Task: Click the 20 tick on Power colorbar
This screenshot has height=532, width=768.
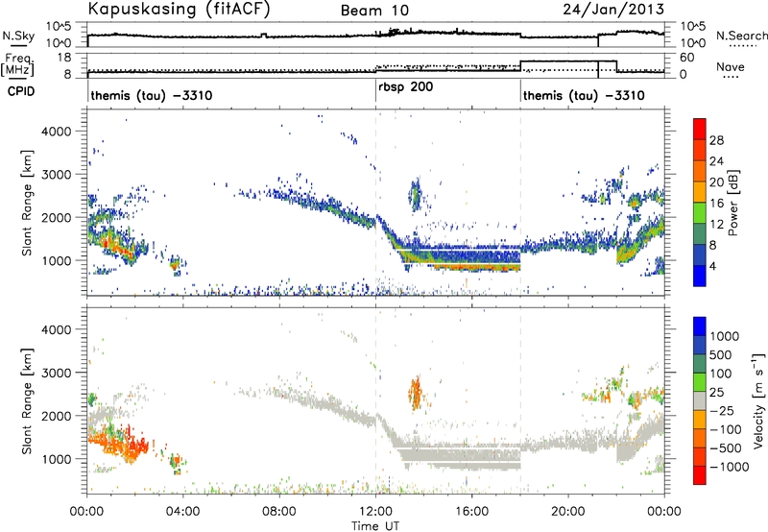Action: (x=716, y=182)
